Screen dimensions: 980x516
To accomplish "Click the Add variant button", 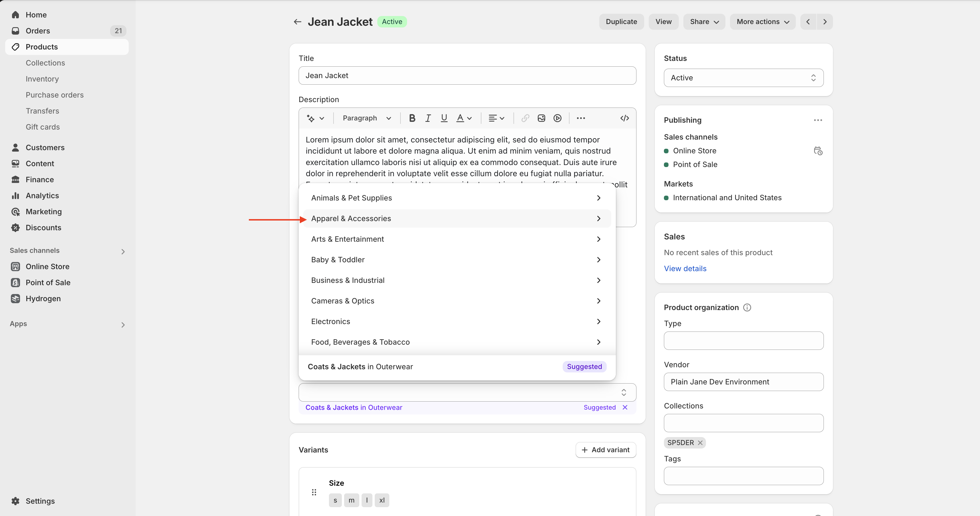I will [x=606, y=450].
